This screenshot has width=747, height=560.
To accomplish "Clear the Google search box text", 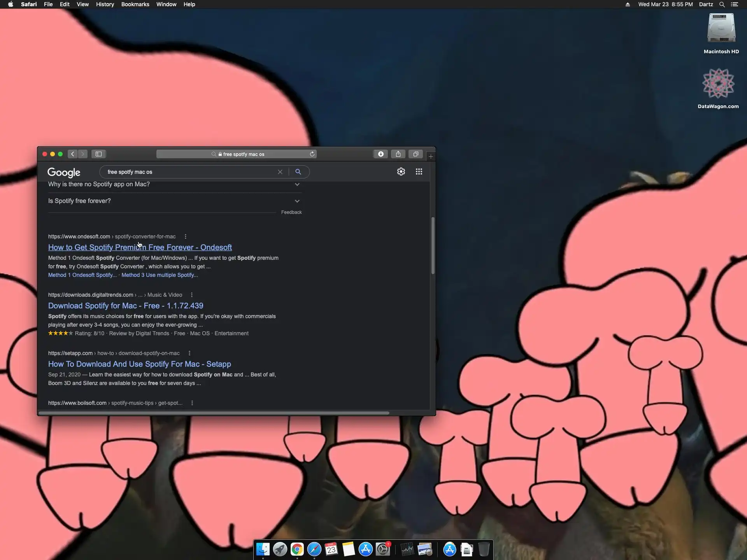I will point(280,172).
